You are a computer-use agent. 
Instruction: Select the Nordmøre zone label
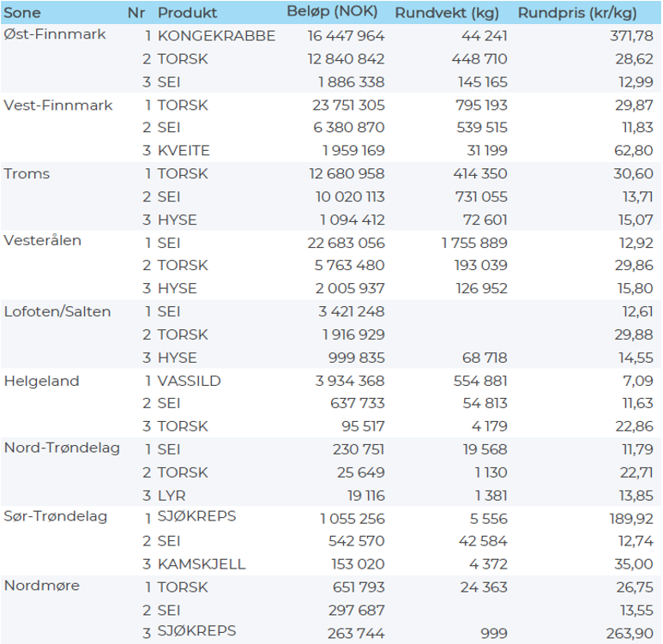pyautogui.click(x=40, y=585)
